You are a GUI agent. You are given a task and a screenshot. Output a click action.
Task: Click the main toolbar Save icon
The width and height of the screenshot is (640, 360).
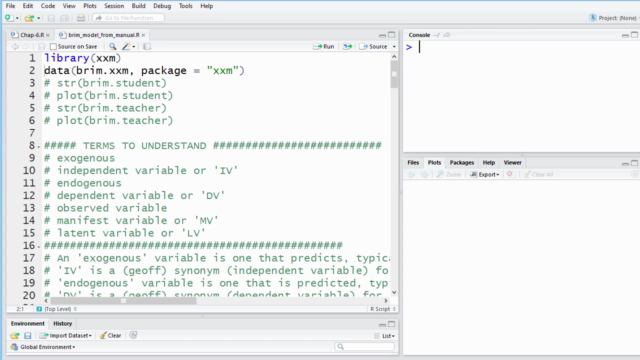click(51, 18)
